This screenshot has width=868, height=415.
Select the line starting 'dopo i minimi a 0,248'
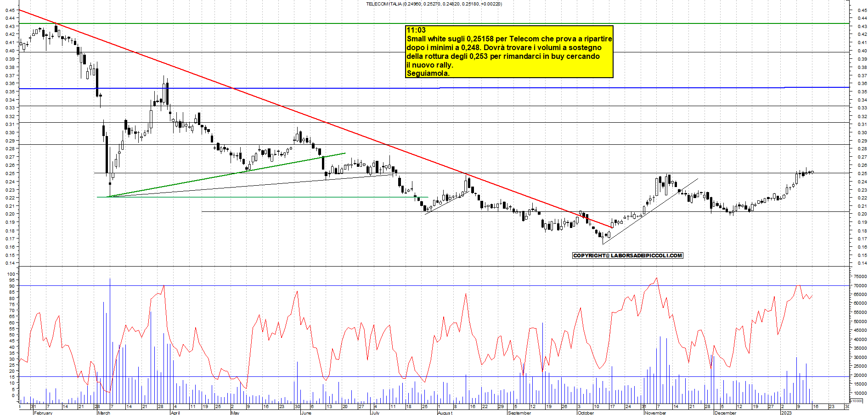(x=504, y=48)
